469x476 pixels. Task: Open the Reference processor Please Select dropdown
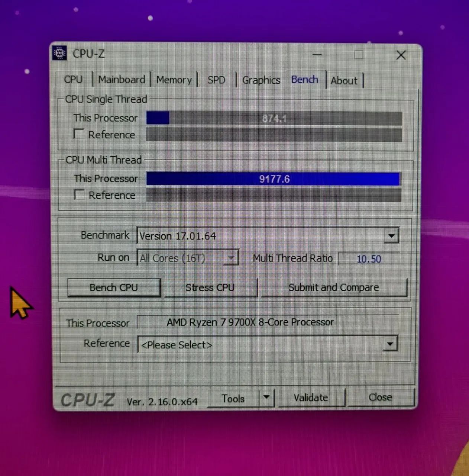267,344
